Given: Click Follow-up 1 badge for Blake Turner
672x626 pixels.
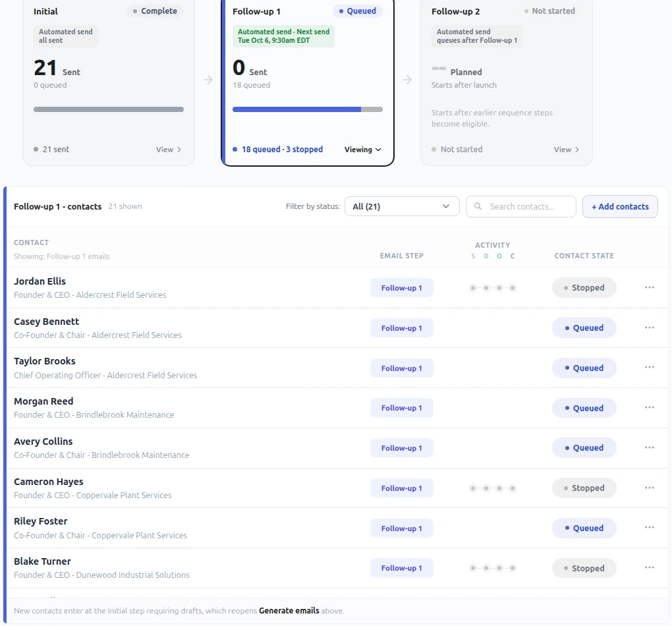Looking at the screenshot, I should click(x=402, y=568).
